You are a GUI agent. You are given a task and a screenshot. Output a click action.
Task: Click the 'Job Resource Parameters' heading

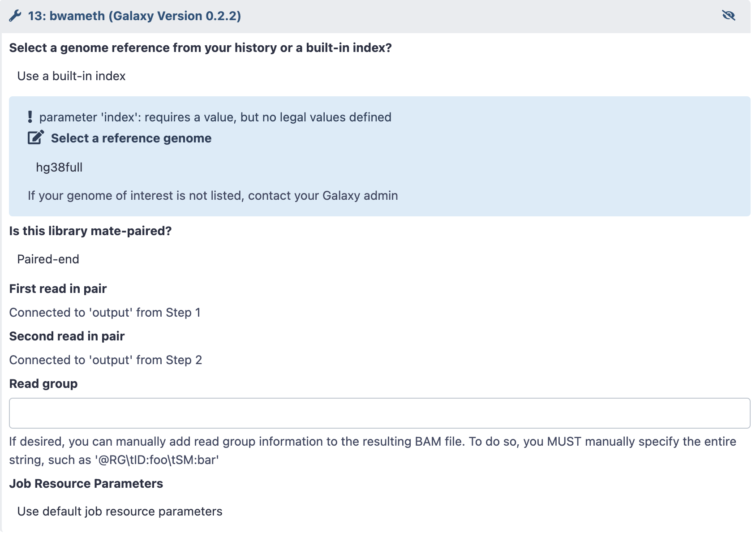(86, 483)
